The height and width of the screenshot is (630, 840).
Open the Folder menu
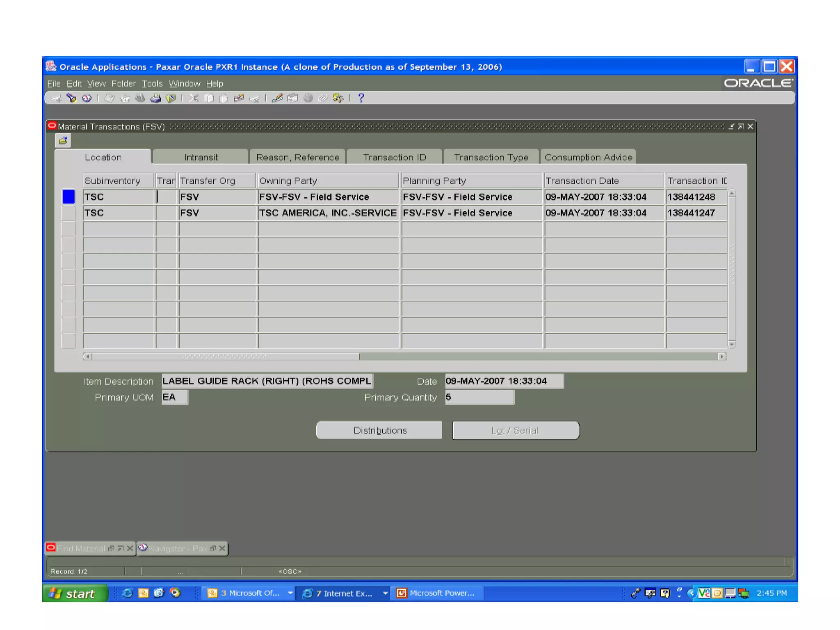123,84
